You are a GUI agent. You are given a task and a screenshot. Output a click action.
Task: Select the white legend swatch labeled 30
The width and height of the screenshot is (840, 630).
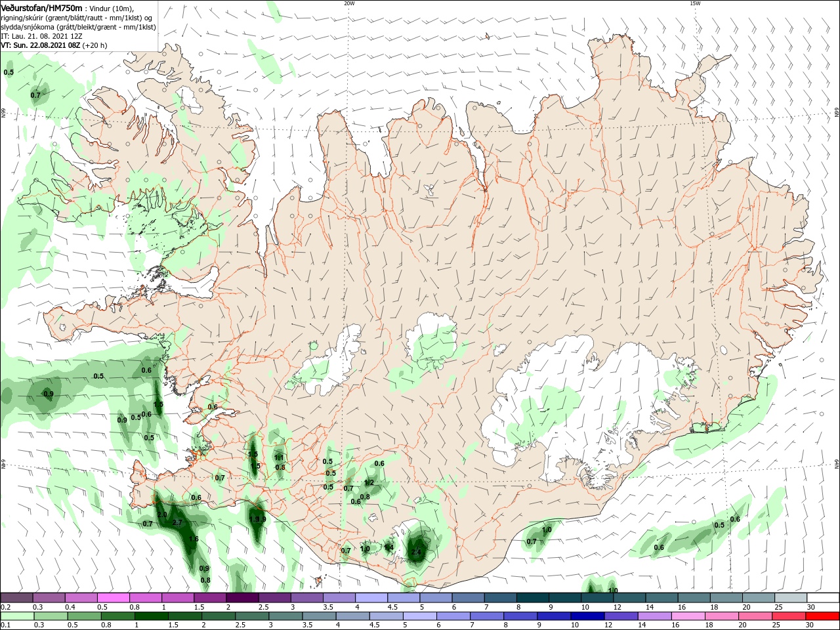click(x=822, y=598)
